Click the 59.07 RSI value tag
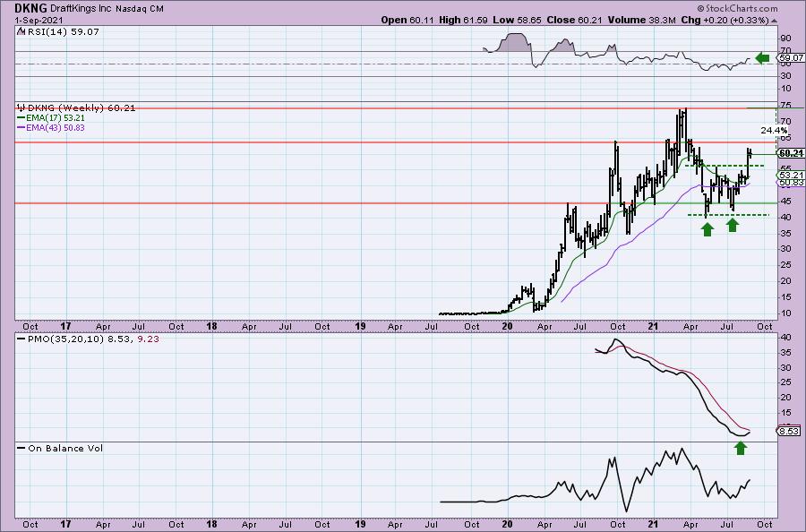Viewport: 806px width, 532px height. [x=791, y=58]
